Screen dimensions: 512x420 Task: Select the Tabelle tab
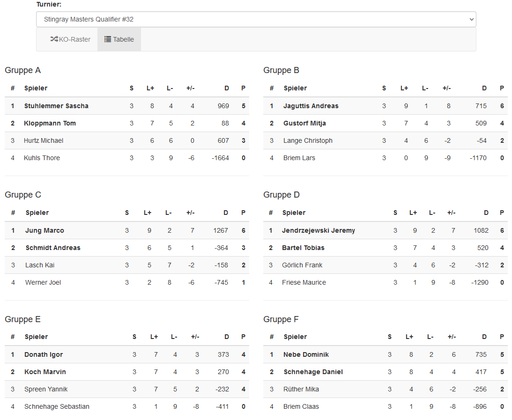point(119,39)
